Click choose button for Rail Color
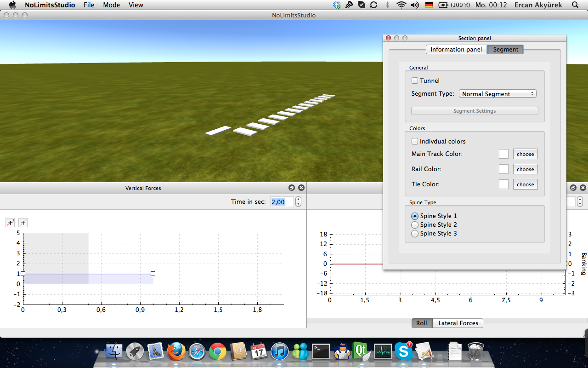Viewport: 588px width, 368px height. 525,169
